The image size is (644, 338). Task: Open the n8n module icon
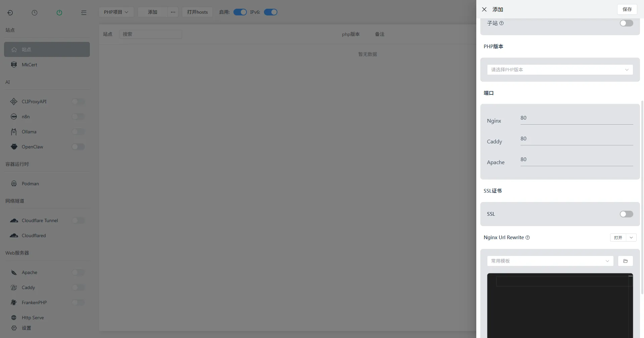pos(14,117)
